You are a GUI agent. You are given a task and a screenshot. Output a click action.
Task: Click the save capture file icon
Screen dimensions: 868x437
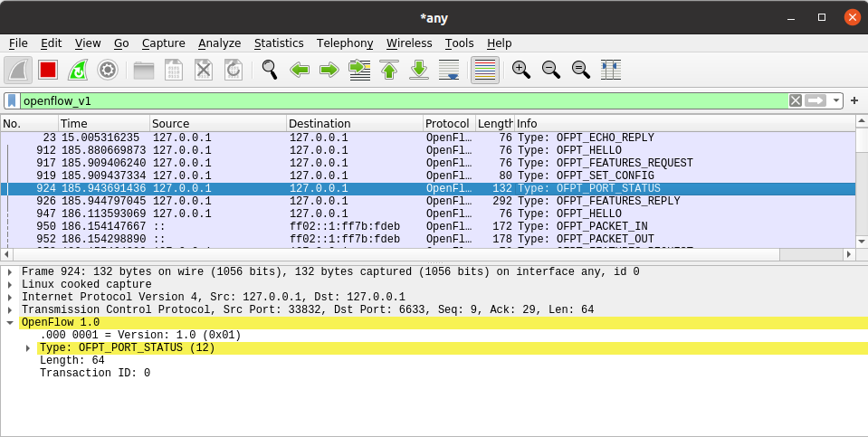174,70
